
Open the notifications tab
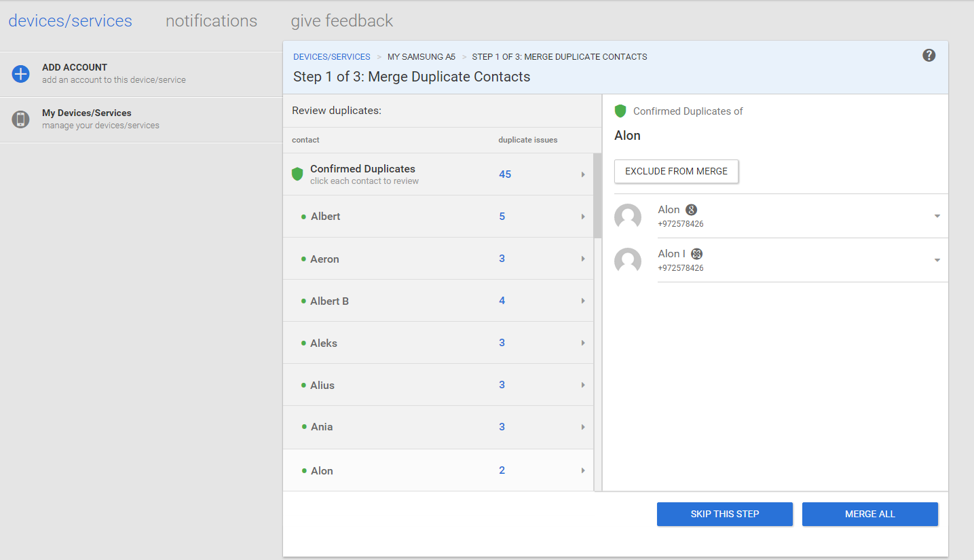click(x=211, y=21)
